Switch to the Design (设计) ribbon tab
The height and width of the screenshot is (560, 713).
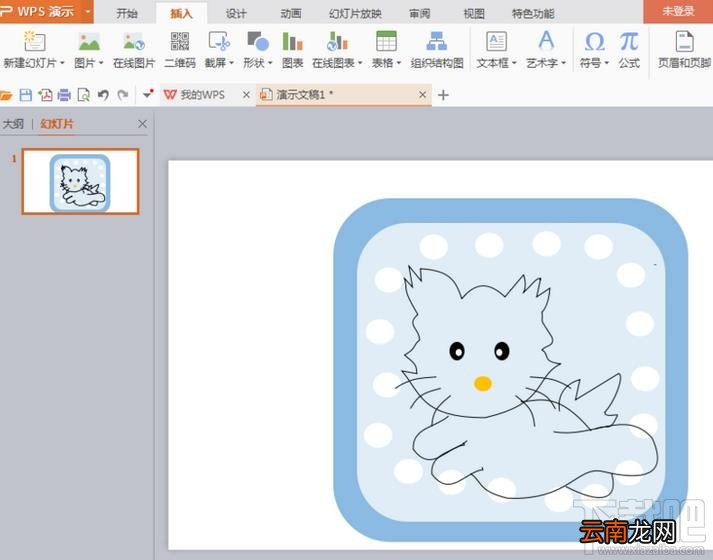tap(236, 14)
